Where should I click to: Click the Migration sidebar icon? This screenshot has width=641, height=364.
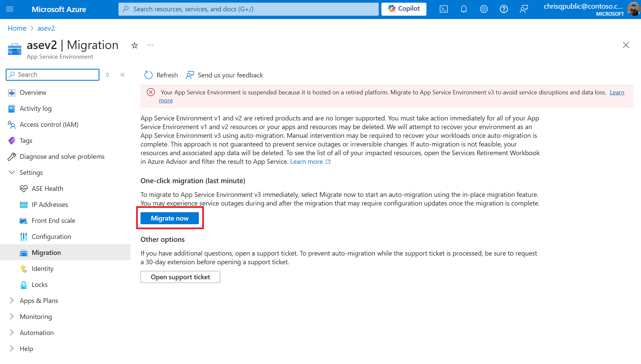23,252
